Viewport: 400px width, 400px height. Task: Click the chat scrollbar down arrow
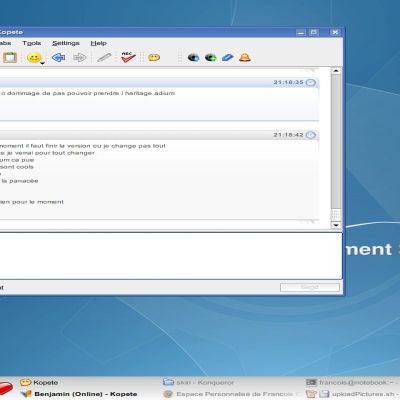pos(336,225)
